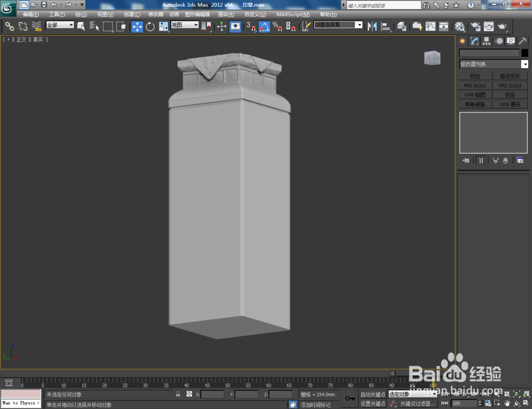The image size is (532, 409).
Task: Click the 路径变形 modifier button
Action: tap(510, 76)
